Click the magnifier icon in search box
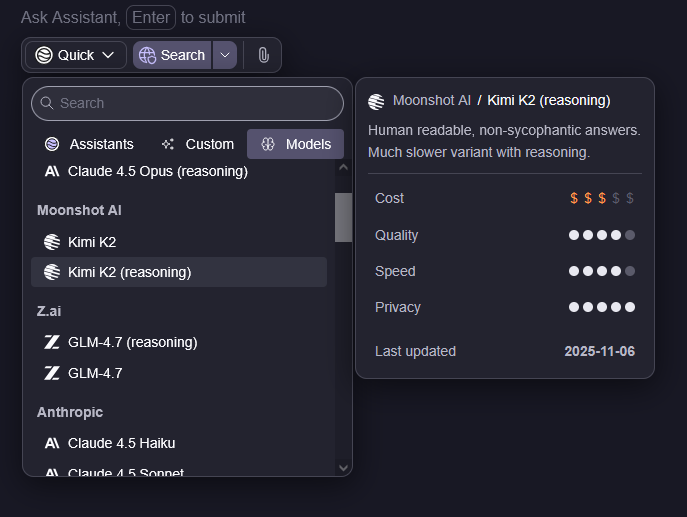 click(46, 103)
